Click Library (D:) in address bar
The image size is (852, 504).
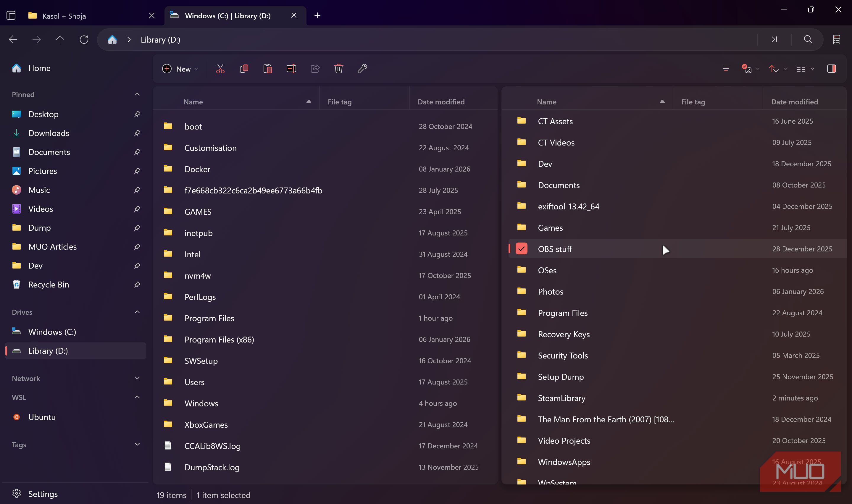(160, 40)
